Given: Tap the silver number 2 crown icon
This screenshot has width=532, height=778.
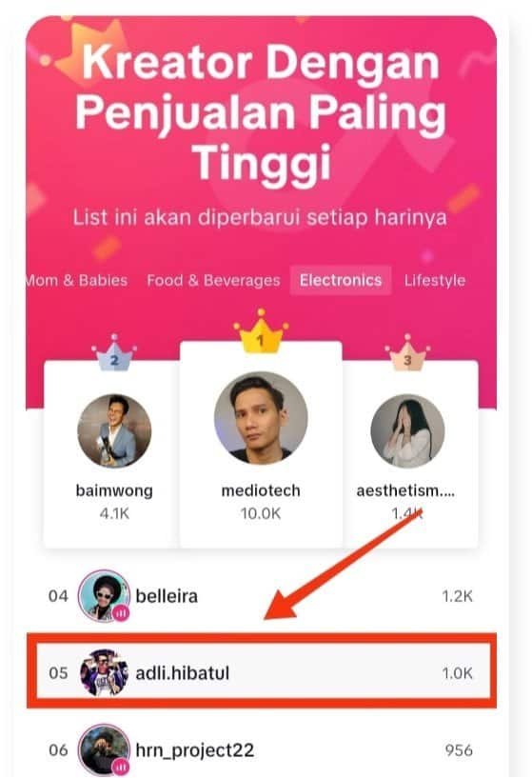Looking at the screenshot, I should (114, 352).
